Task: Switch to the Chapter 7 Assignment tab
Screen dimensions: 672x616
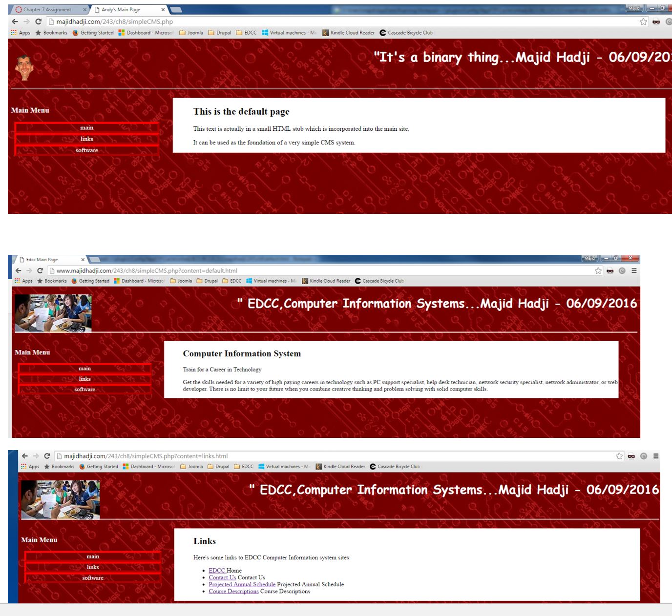Action: 47,10
